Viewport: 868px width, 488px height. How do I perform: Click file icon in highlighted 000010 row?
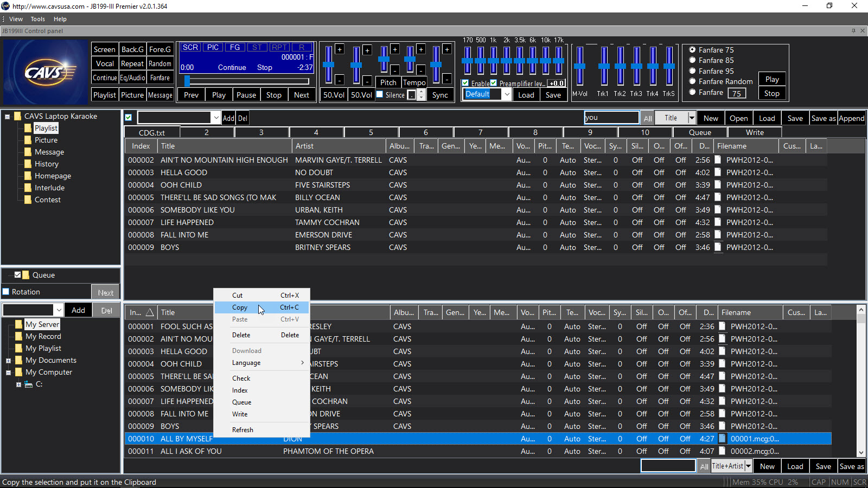722,439
